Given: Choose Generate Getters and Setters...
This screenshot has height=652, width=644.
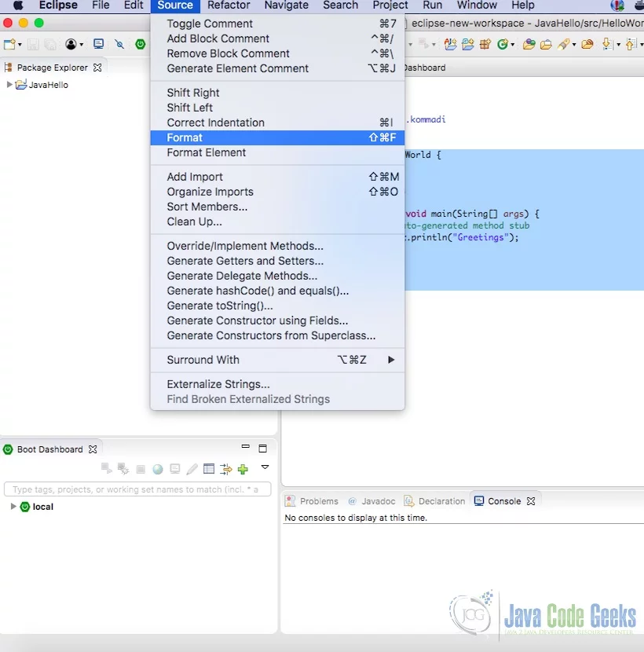Looking at the screenshot, I should click(277, 261).
